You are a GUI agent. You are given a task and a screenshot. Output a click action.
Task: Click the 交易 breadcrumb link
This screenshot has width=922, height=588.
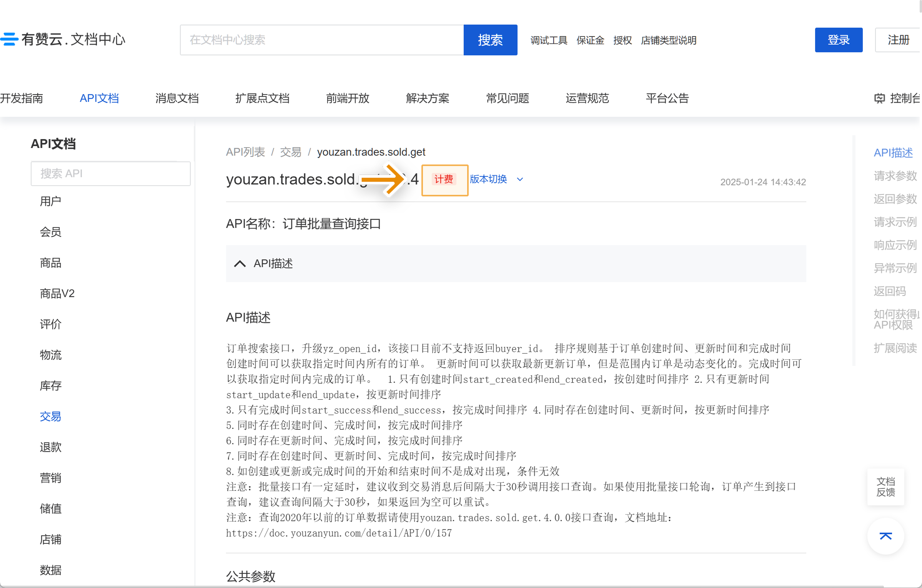tap(290, 152)
